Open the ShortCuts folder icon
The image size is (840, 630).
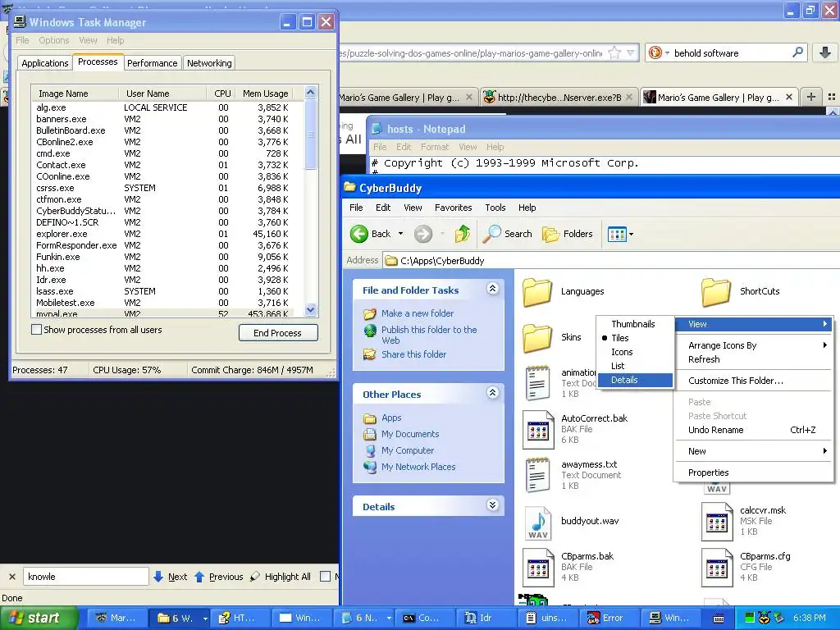(x=715, y=292)
